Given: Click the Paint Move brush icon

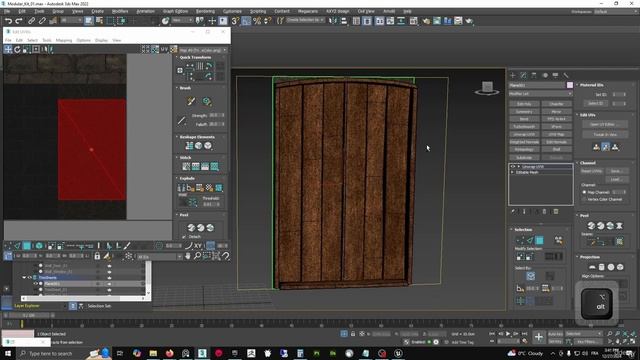Looking at the screenshot, I should point(191,101).
